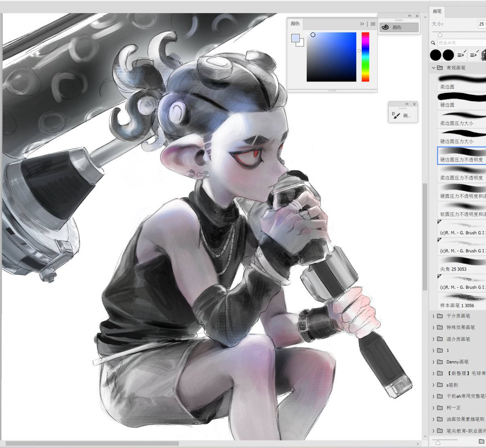This screenshot has height=448, width=486.
Task: Select the 硬边圆 brush
Action: coord(462,100)
